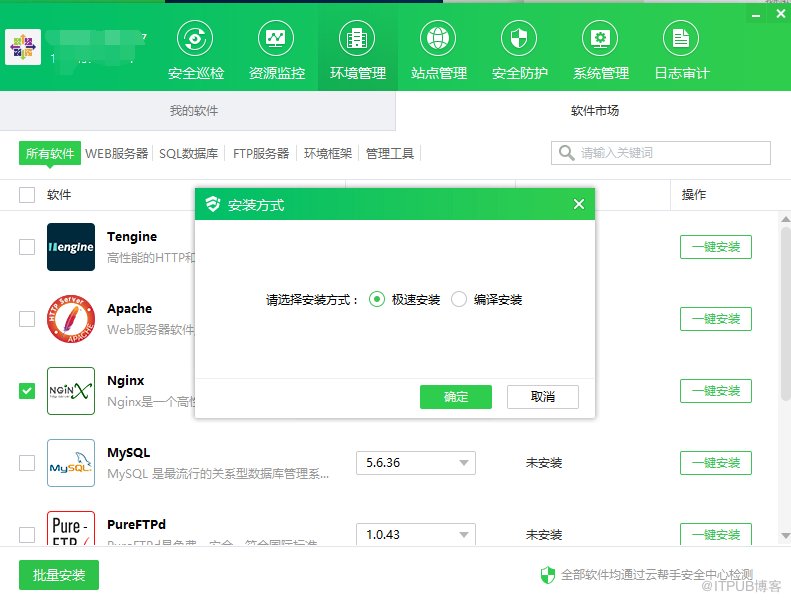Click the Tengine software name
Viewport: 791px width, 601px height.
tap(132, 237)
